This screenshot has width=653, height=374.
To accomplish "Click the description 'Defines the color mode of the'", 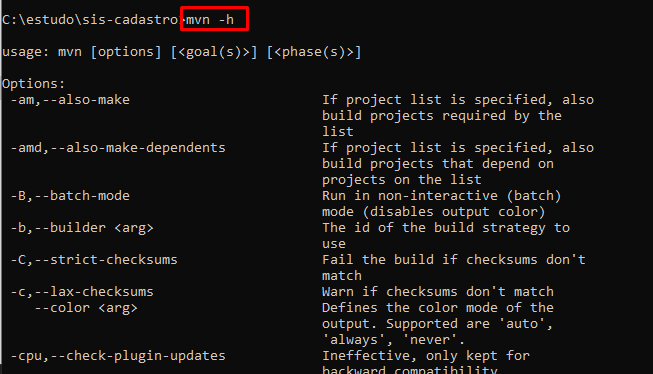I will 438,308.
